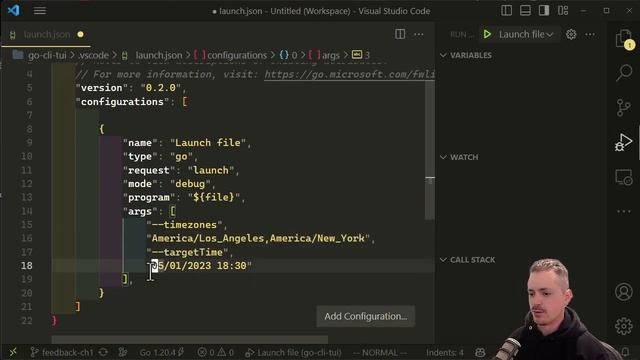Collapse the CALL STACK section

pyautogui.click(x=468, y=260)
